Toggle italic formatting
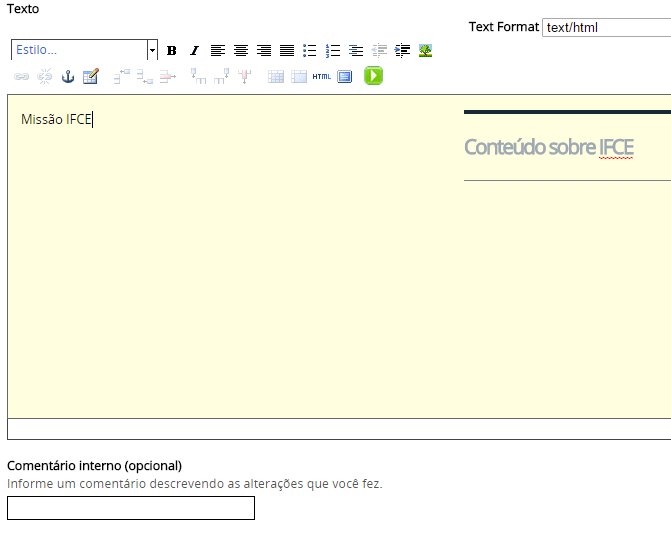The width and height of the screenshot is (671, 541). [x=195, y=51]
